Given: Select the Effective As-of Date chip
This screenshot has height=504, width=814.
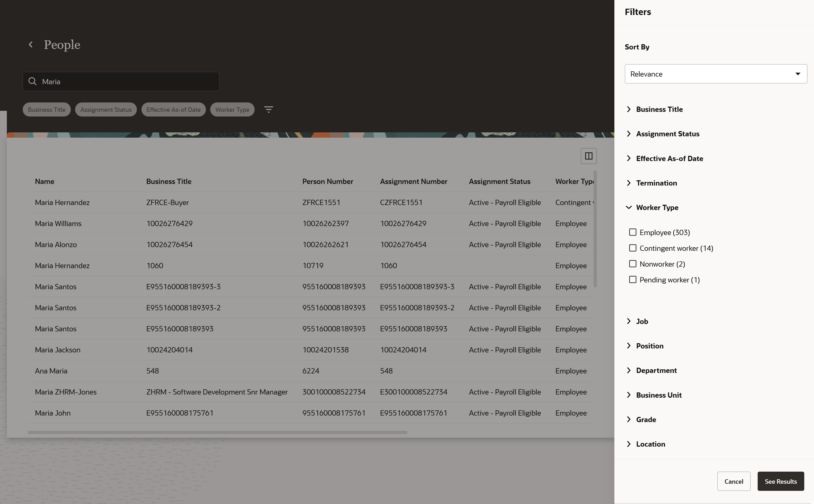Looking at the screenshot, I should pyautogui.click(x=173, y=110).
